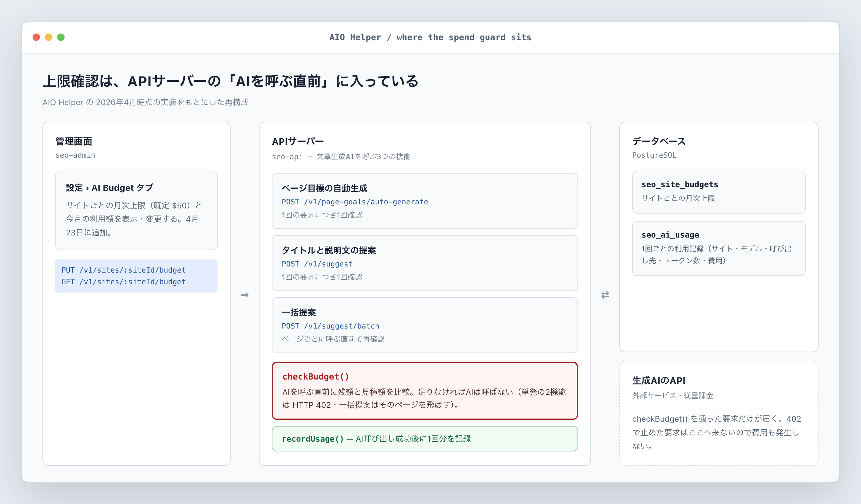This screenshot has height=504, width=861.
Task: Click the APIサーバー panel heading
Action: [298, 141]
